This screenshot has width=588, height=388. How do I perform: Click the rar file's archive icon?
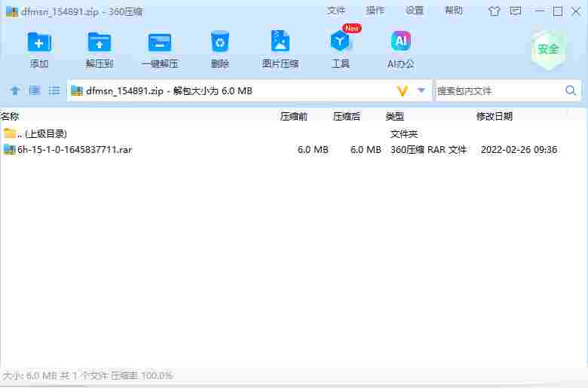(x=9, y=150)
